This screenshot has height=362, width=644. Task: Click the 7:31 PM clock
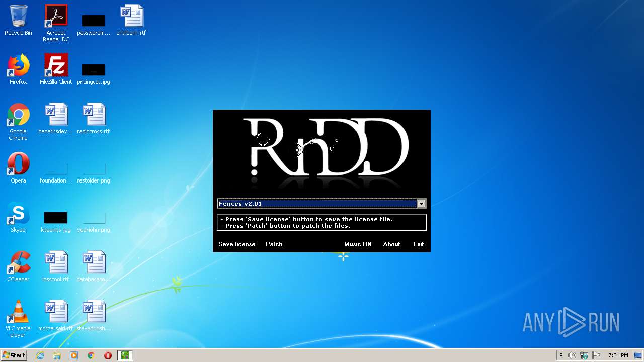coord(618,355)
